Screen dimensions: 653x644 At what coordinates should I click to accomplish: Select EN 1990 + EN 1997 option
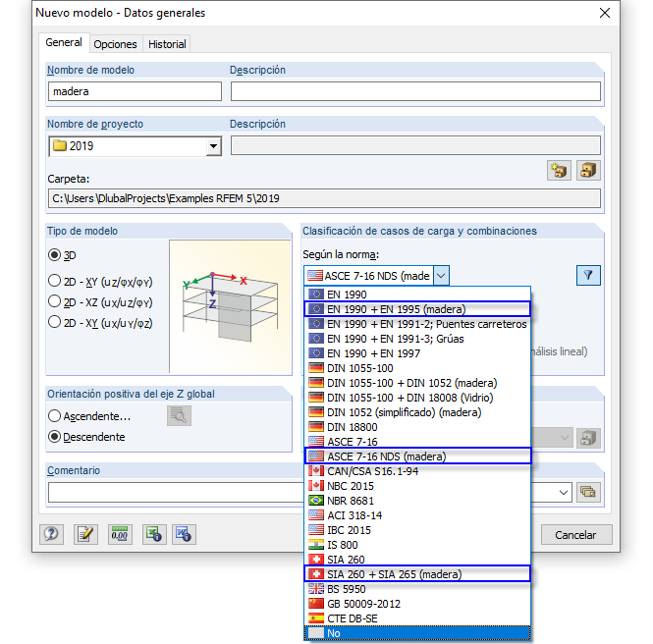pos(417,353)
